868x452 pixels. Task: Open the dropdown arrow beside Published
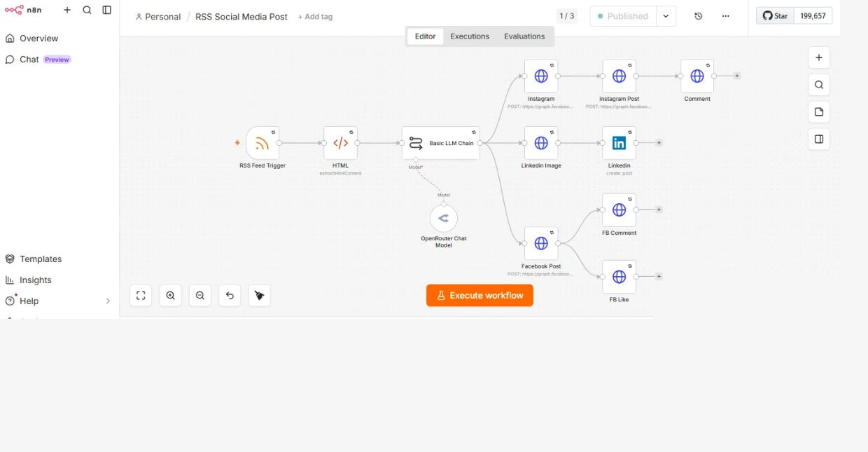pos(666,16)
